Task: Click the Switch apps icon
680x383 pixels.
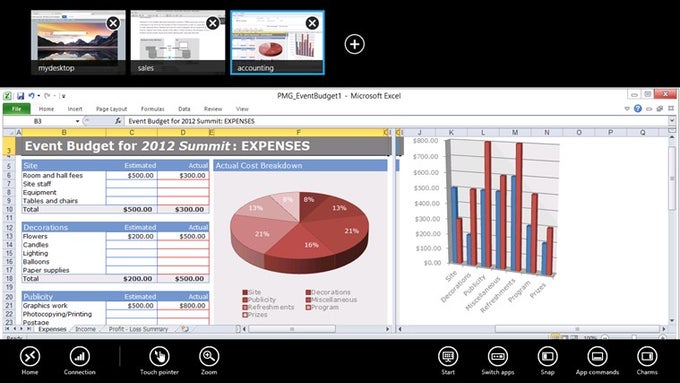Action: (498, 357)
